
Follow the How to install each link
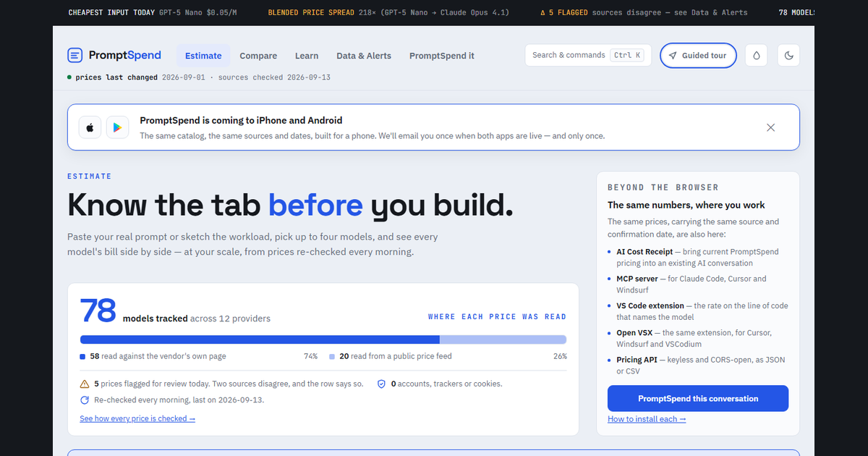pyautogui.click(x=647, y=419)
